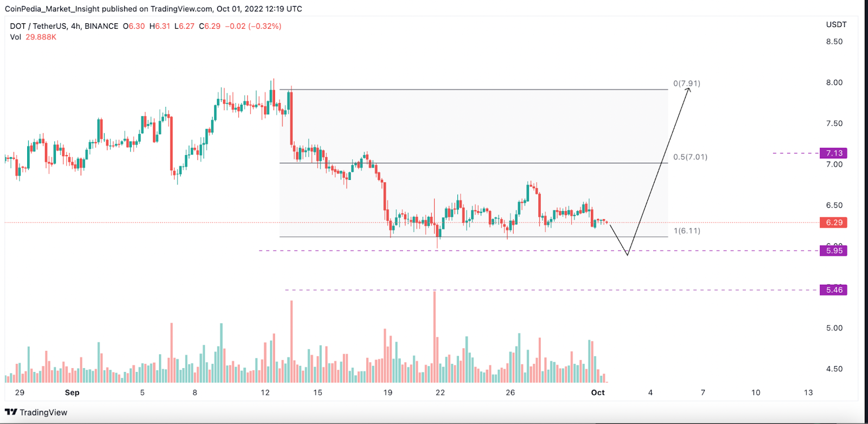Click the 0.5(7.01) Fibonacci level label

point(690,157)
